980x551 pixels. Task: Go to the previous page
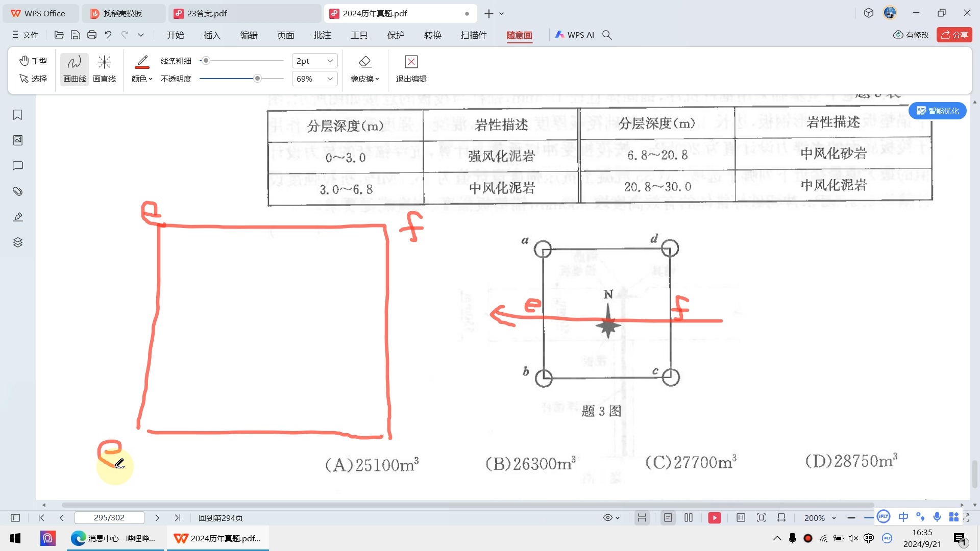(62, 518)
